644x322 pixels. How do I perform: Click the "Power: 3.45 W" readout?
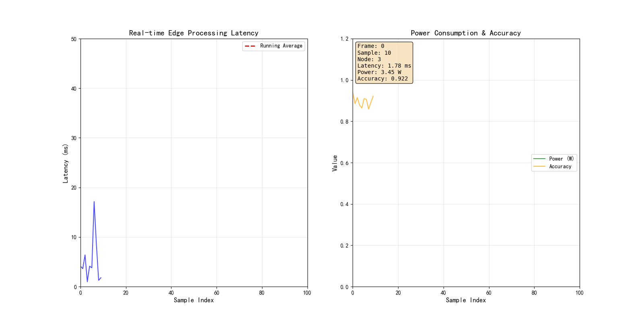pyautogui.click(x=379, y=72)
